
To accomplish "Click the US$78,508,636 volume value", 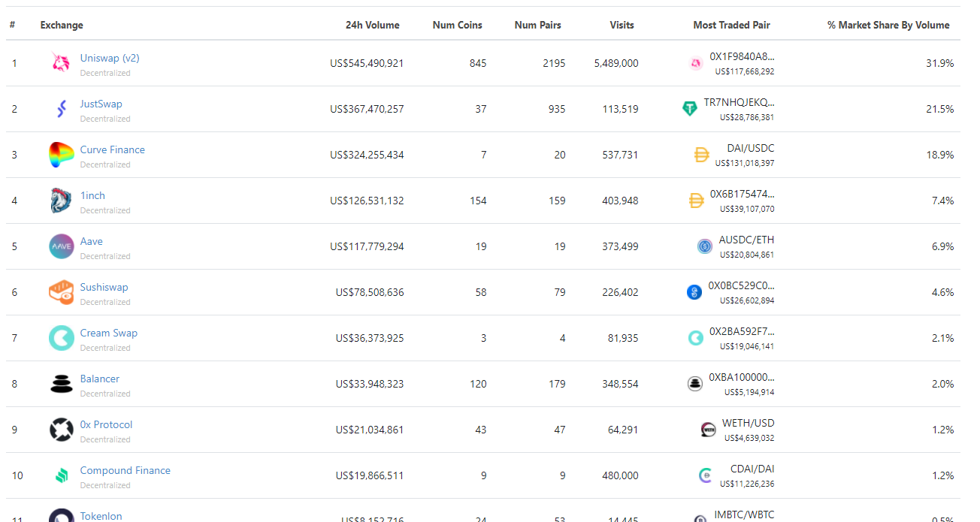I will (x=370, y=292).
